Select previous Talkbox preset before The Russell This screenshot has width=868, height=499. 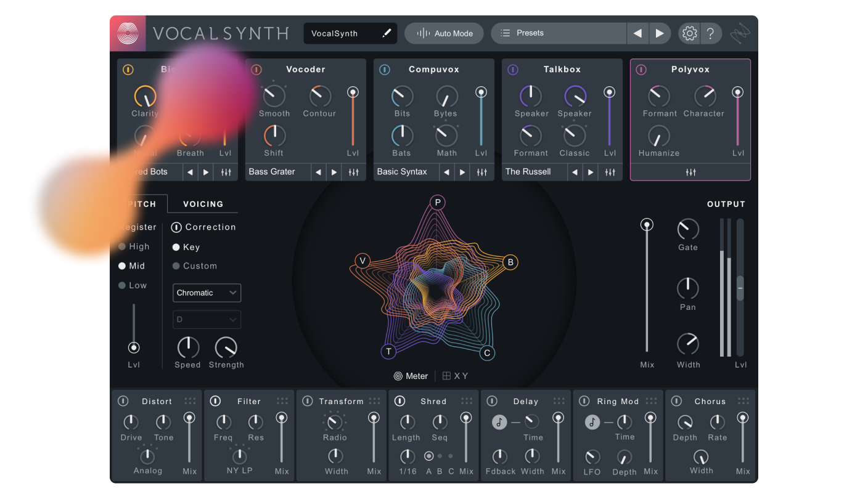click(x=575, y=172)
